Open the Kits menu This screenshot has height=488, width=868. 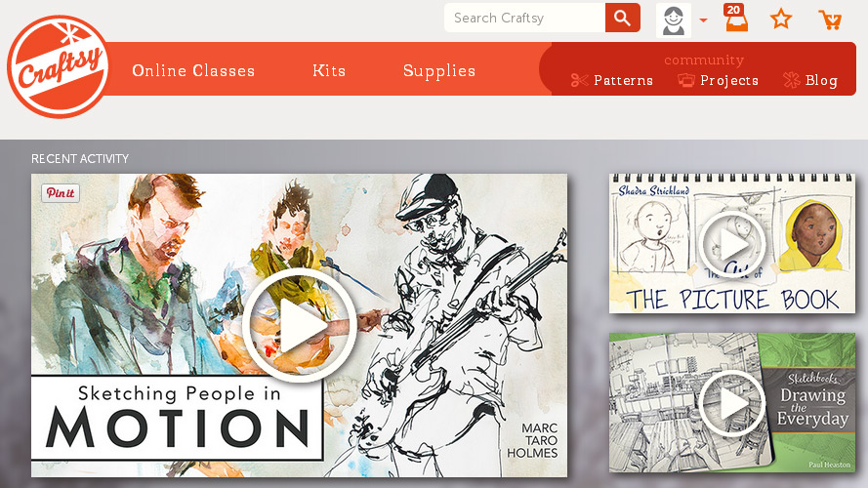pyautogui.click(x=329, y=71)
